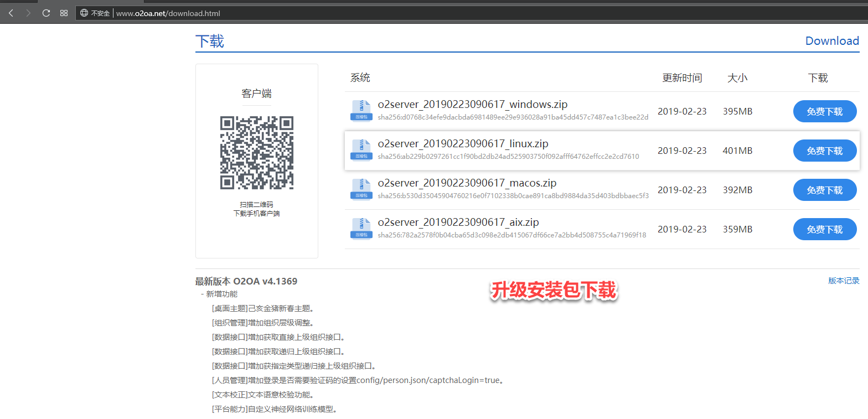Click the 系统 column header

(360, 78)
